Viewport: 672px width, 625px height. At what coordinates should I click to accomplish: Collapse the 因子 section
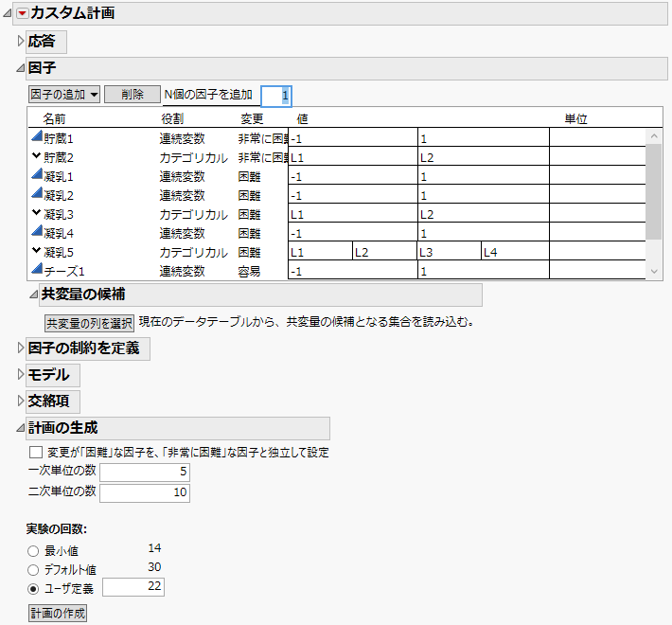click(20, 68)
